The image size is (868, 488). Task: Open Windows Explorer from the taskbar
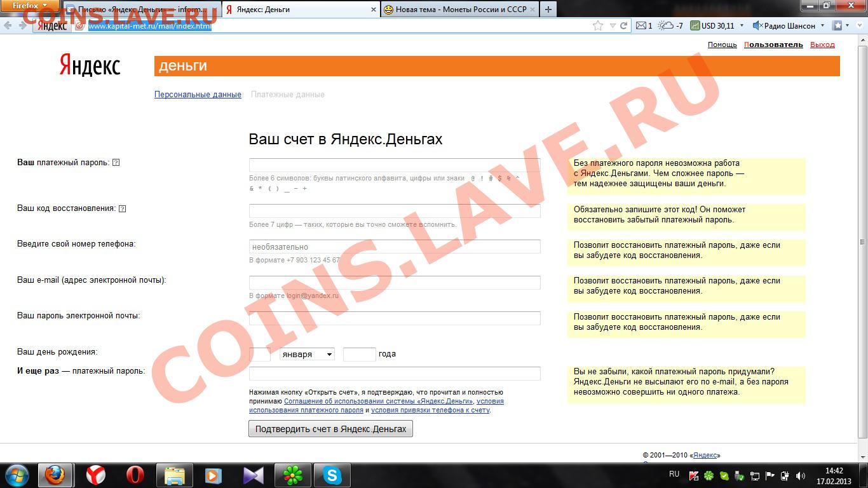(174, 475)
